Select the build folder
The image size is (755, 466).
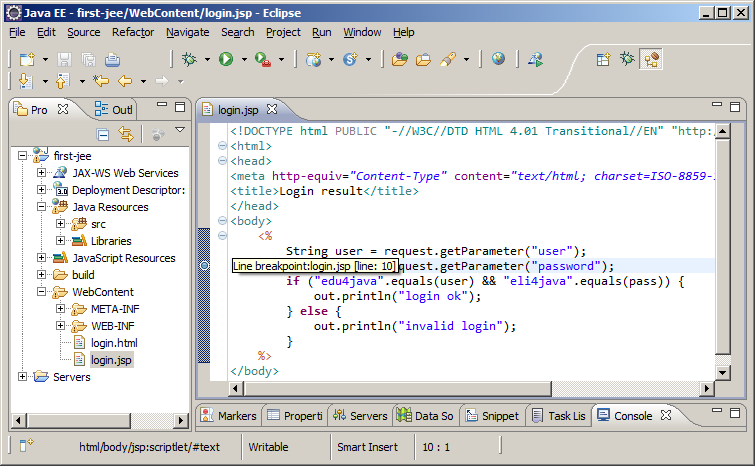[83, 275]
